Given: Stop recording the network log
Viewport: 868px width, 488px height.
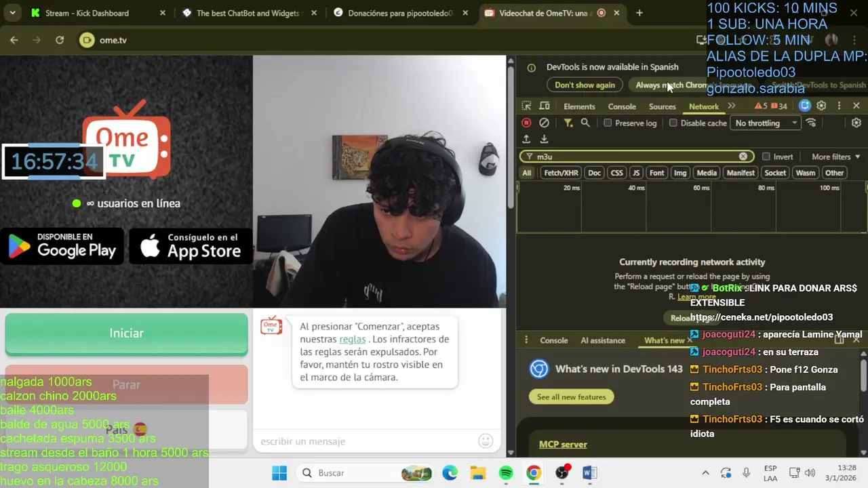Looking at the screenshot, I should [x=526, y=123].
